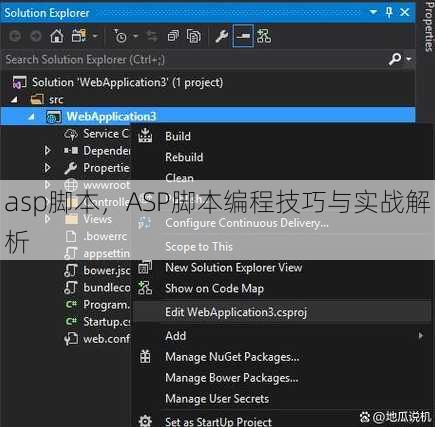This screenshot has width=435, height=427.
Task: Choose Manage NuGet Packages
Action: (x=232, y=357)
